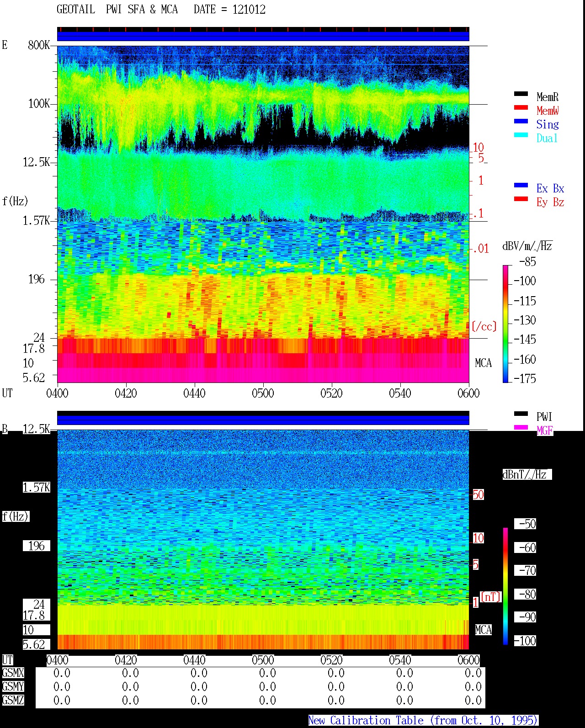Screen dimensions: 585x728
Task: Click the magenta MGF legend swatch
Action: point(521,428)
